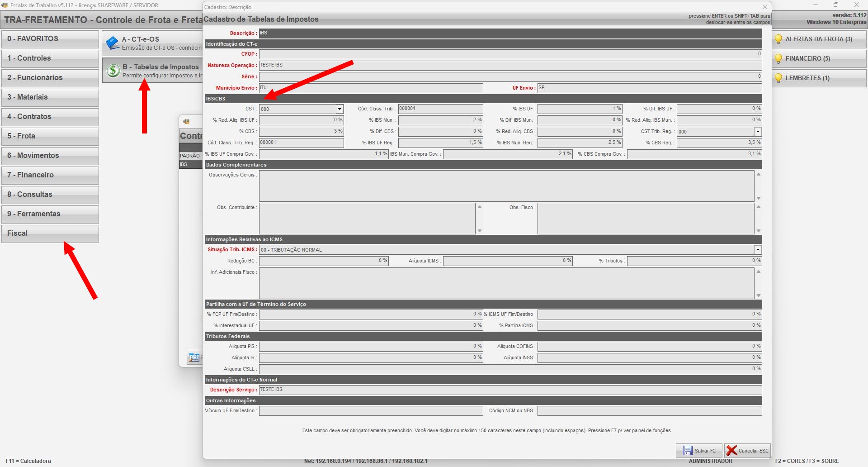Viewport: 868px width, 467px height.
Task: Click the green dollar Tabelas de Impostos icon
Action: point(113,71)
